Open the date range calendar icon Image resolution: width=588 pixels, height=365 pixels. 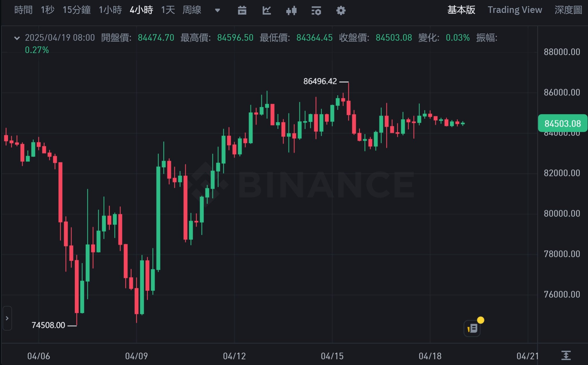point(242,11)
